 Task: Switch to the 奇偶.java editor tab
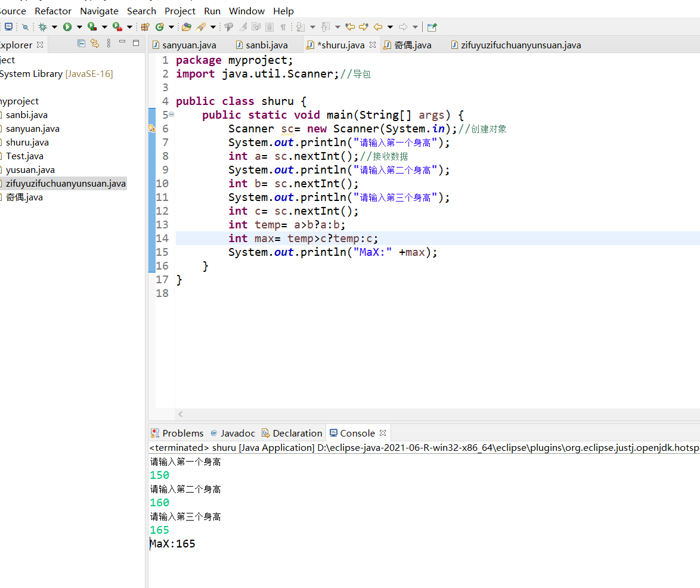(413, 45)
